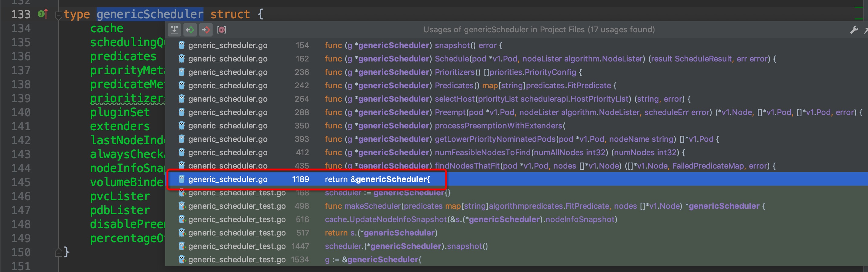Toggle the show read access filter
868x272 pixels.
(x=190, y=30)
